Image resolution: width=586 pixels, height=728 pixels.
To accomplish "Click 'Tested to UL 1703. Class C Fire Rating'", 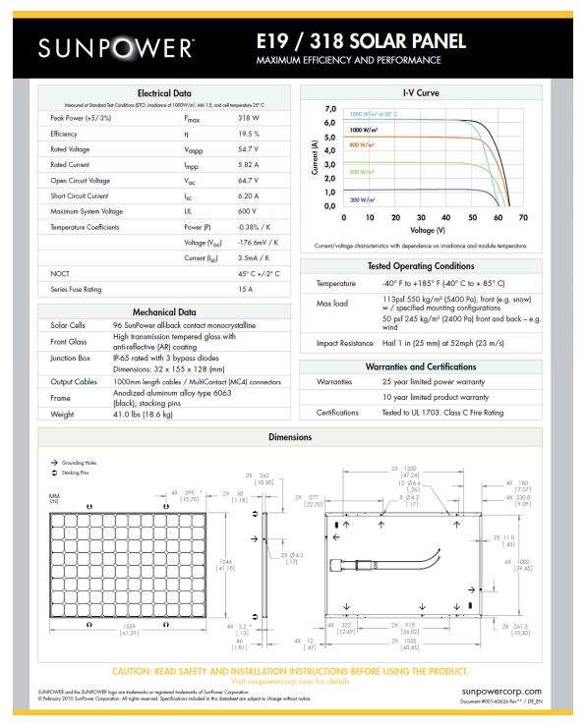I will pos(442,413).
